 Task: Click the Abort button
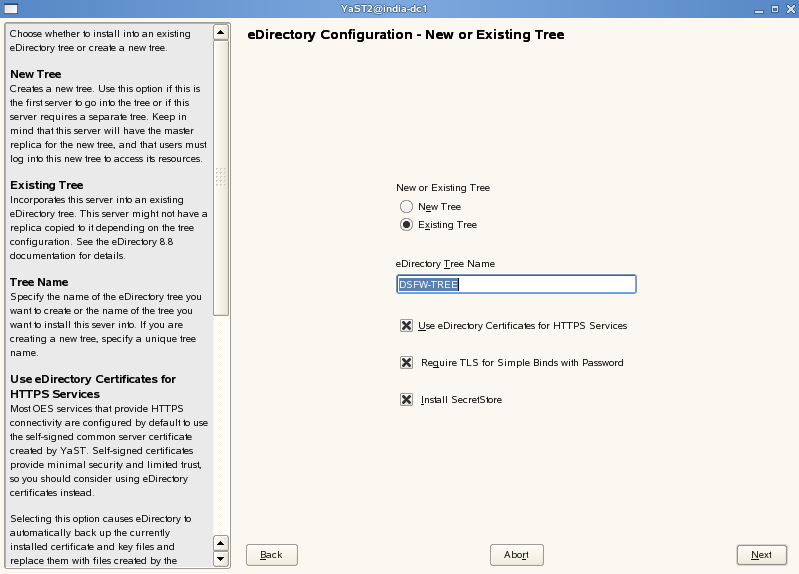[x=517, y=555]
